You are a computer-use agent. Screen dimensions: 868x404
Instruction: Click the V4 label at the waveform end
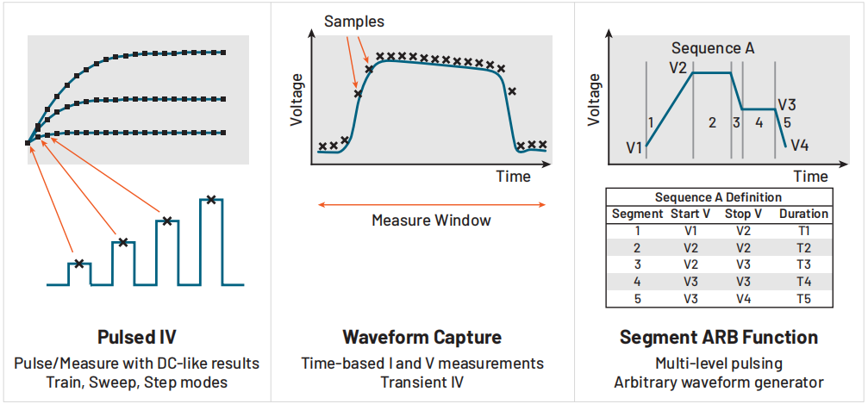click(x=799, y=146)
